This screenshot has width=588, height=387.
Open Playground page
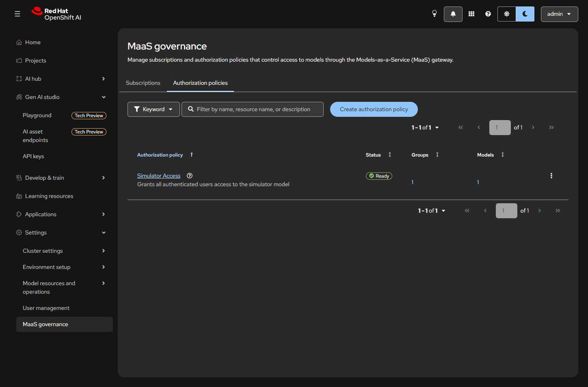65,116
